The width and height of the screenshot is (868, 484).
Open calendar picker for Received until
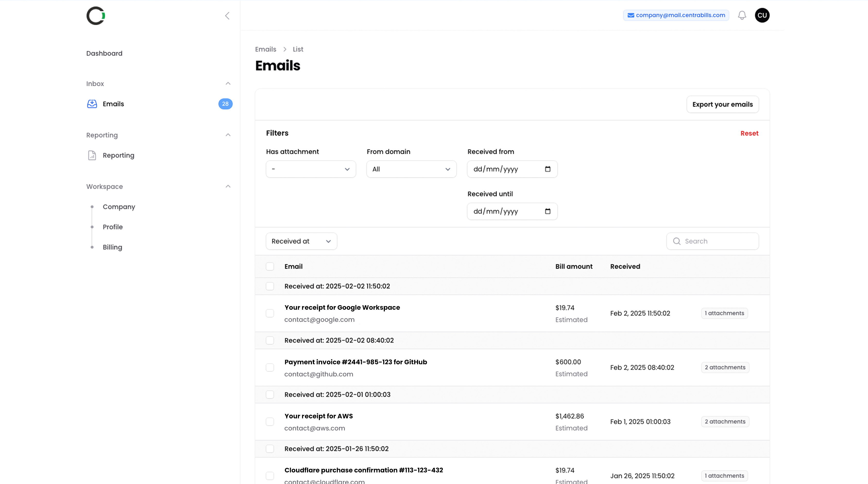tap(548, 211)
